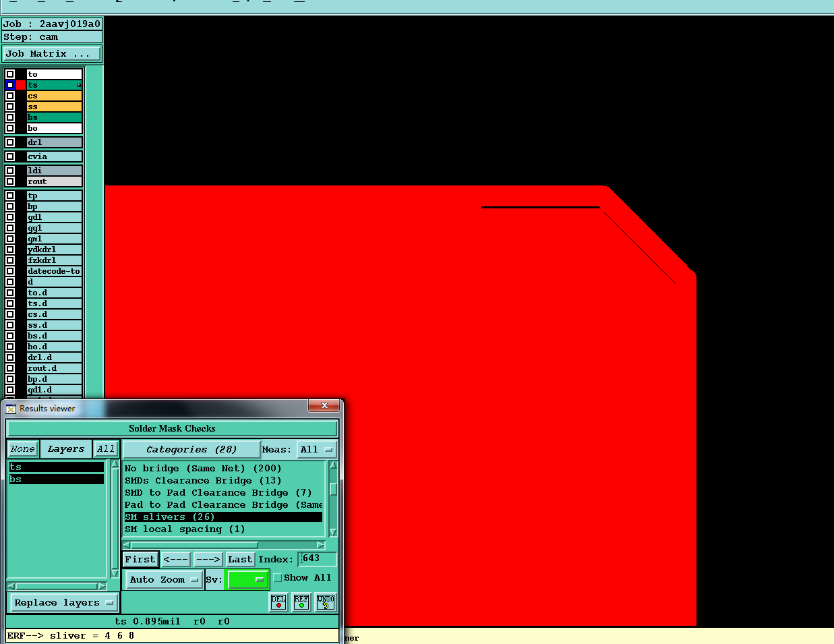Open the Replace layers dropdown
This screenshot has width=834, height=644.
(63, 603)
